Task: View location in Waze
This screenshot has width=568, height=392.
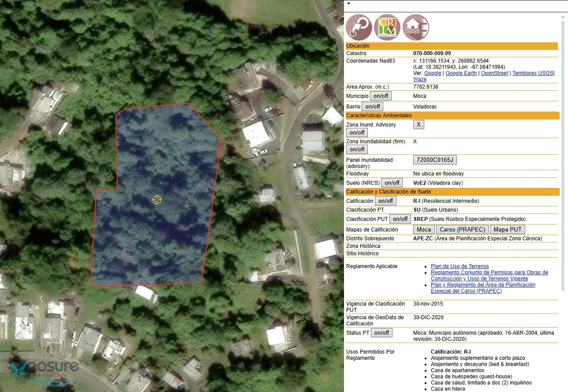Action: 420,79
